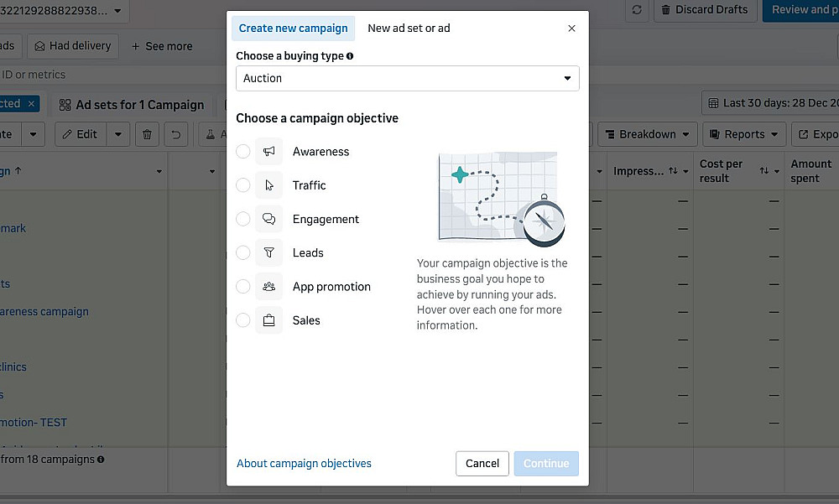
Task: Select the Awareness radio button
Action: [243, 152]
